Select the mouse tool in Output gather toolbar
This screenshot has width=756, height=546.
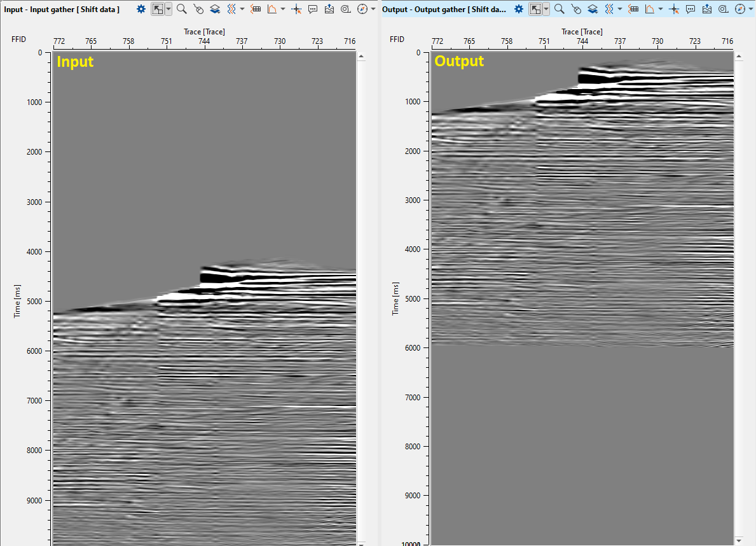tap(576, 9)
